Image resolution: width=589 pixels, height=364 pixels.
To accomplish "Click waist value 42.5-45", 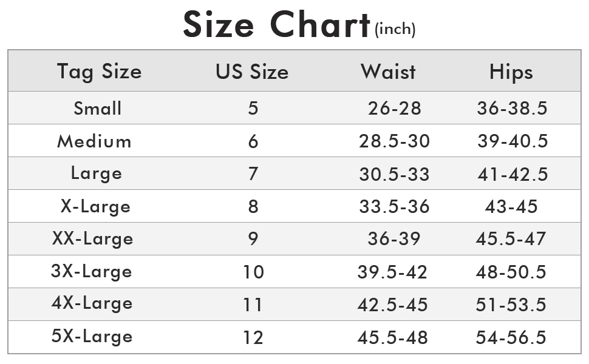I will pyautogui.click(x=393, y=304).
